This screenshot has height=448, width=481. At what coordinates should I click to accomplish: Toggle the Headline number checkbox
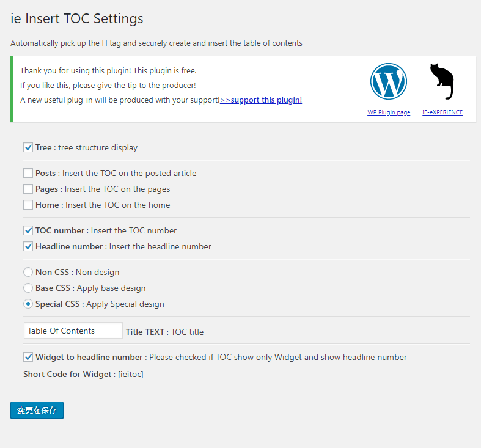pyautogui.click(x=28, y=246)
